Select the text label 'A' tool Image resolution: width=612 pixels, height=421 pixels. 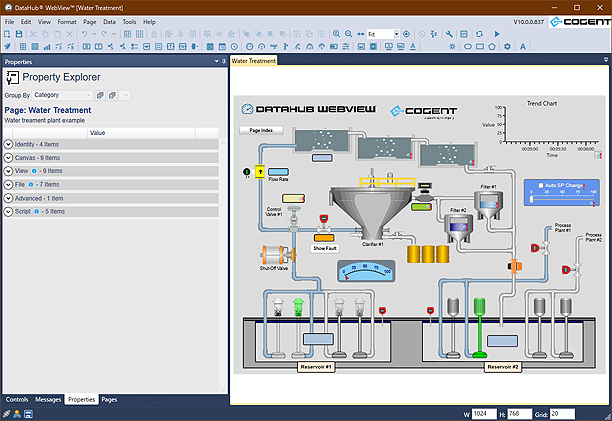[x=523, y=46]
